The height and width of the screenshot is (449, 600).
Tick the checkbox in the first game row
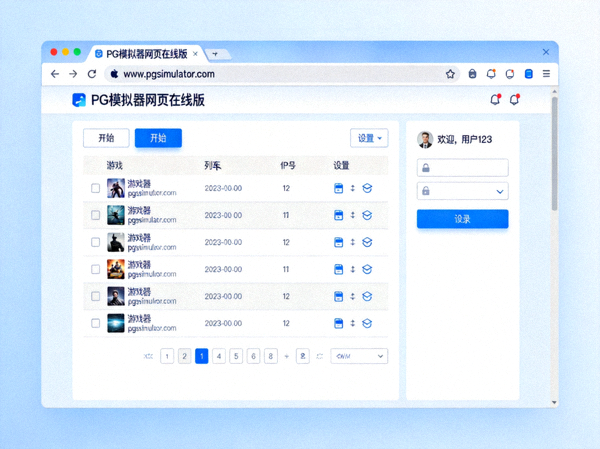[x=95, y=188]
